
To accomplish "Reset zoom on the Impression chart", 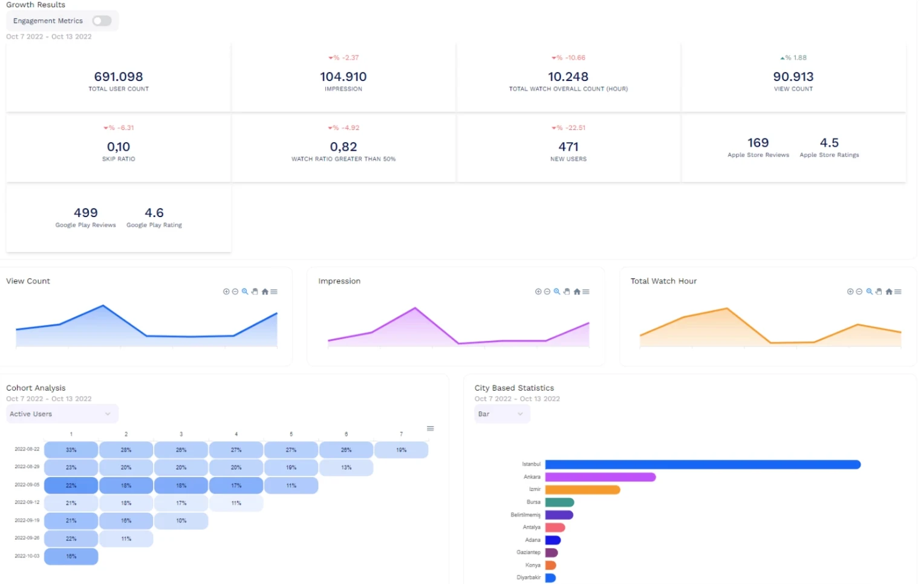I will tap(577, 291).
